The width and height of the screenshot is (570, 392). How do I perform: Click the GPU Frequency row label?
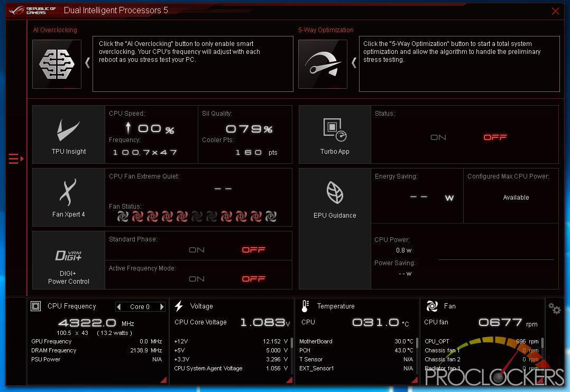(x=51, y=341)
